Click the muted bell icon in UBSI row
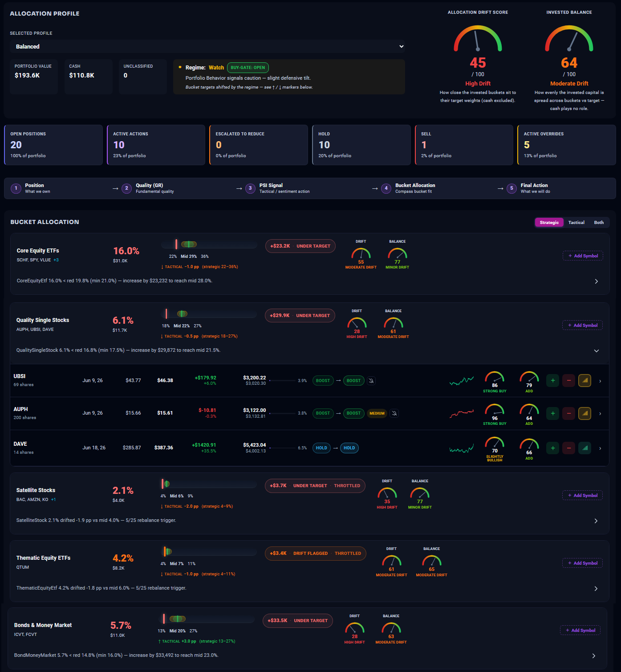 click(371, 381)
